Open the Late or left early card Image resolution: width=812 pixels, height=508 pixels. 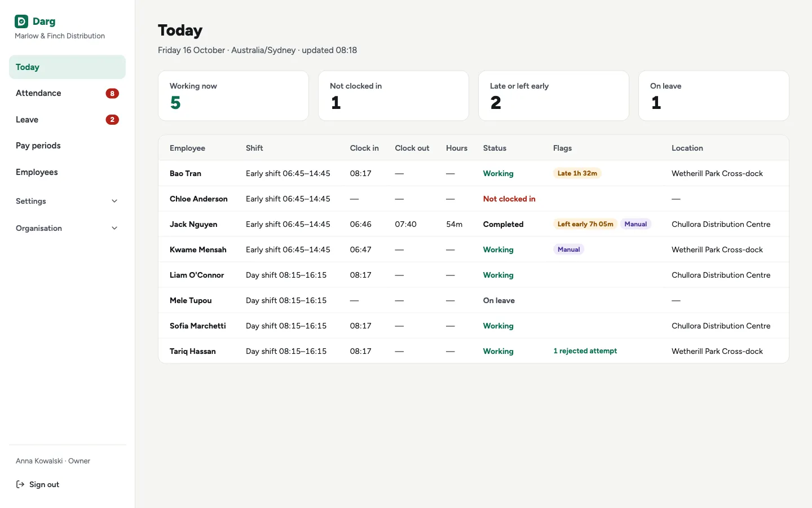(554, 95)
